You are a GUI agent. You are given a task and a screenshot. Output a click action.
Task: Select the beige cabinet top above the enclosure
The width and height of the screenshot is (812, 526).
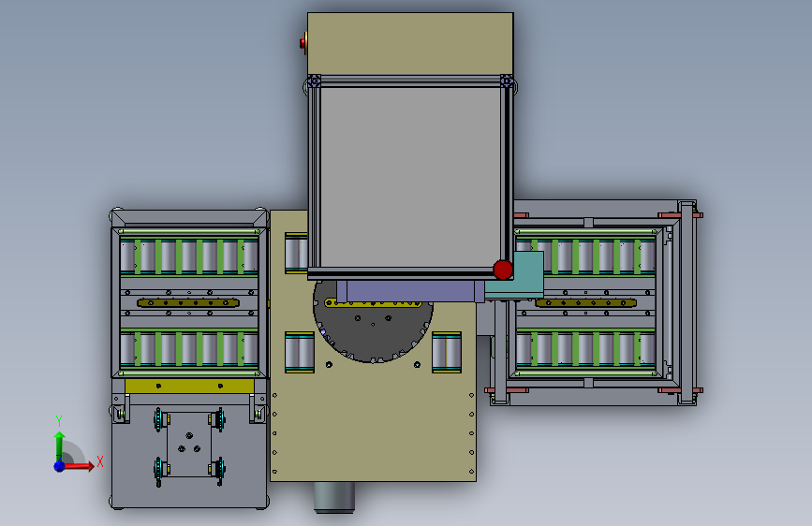[410, 44]
